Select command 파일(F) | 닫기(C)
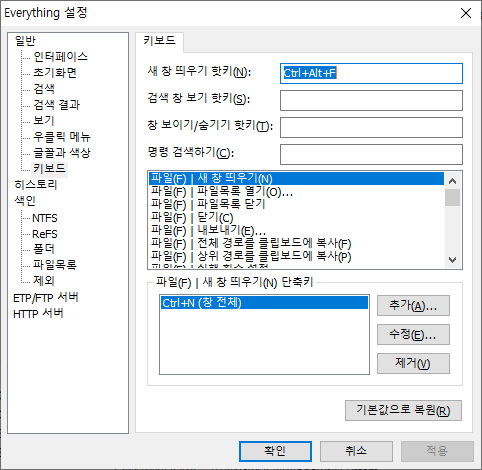The height and width of the screenshot is (470, 482). coord(296,217)
